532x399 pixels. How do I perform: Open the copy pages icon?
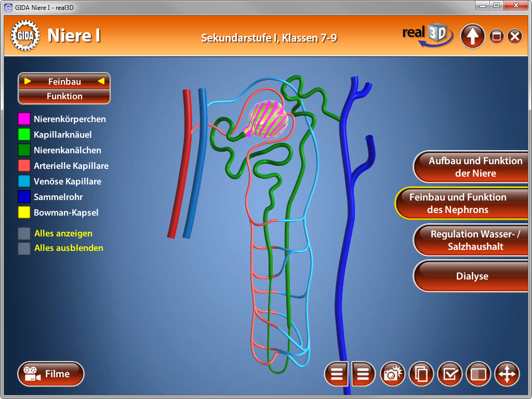[x=421, y=374]
